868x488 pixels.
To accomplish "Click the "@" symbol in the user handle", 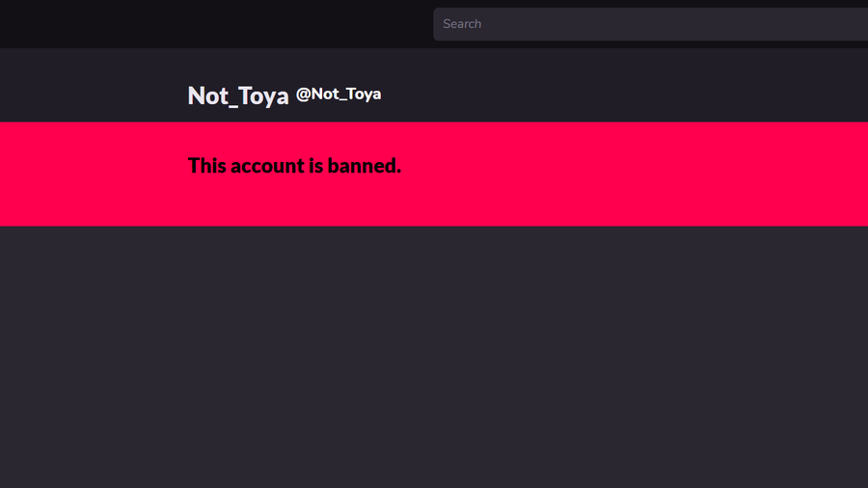I will [303, 95].
